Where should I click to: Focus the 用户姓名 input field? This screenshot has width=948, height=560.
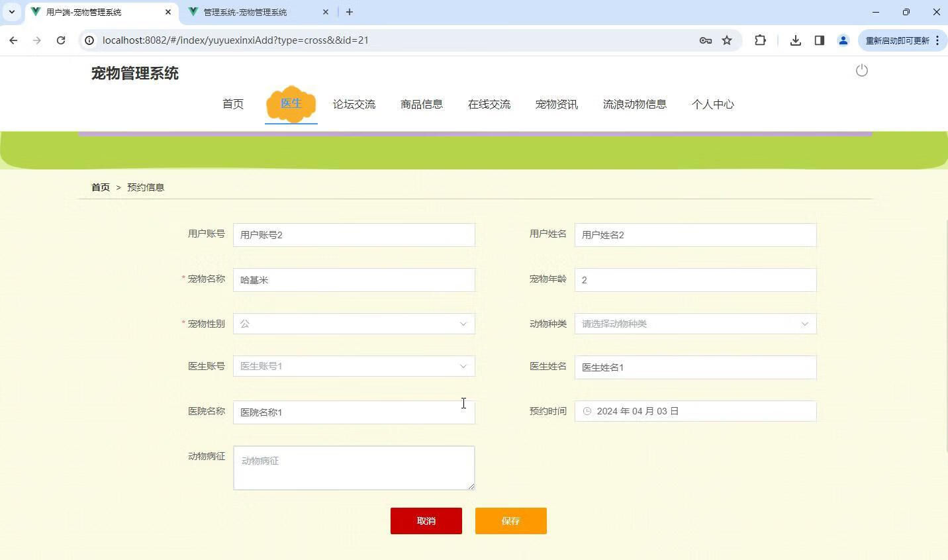tap(696, 235)
